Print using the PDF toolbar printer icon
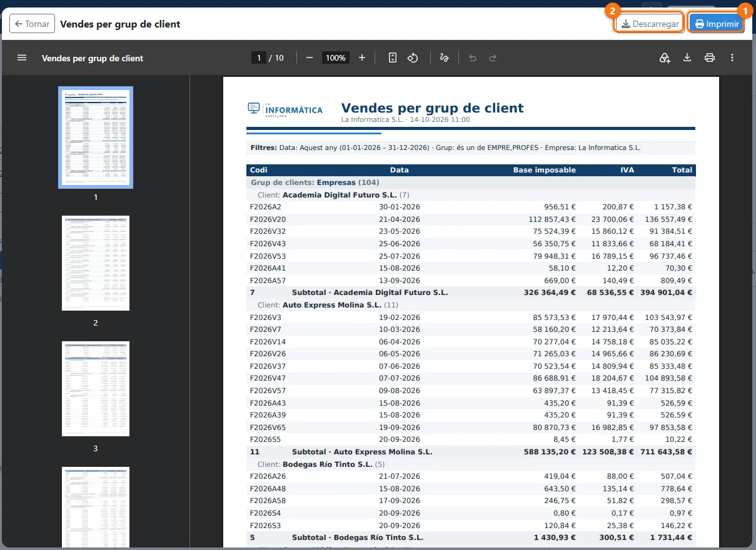The width and height of the screenshot is (756, 550). pos(710,57)
